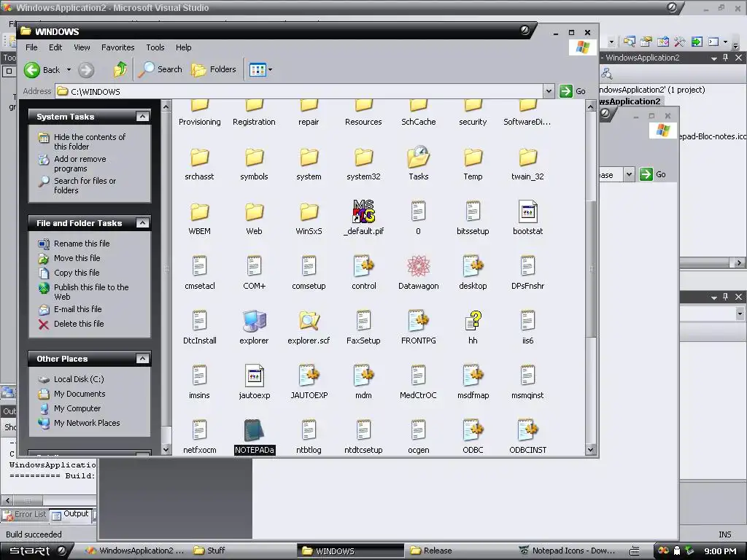The image size is (747, 560).
Task: Select the bitsetup text file icon
Action: coord(473,211)
